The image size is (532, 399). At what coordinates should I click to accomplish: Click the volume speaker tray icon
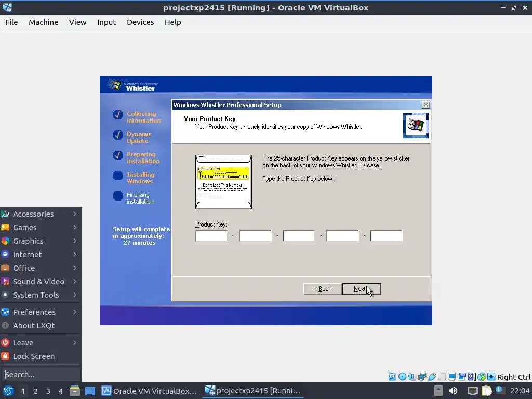(453, 391)
